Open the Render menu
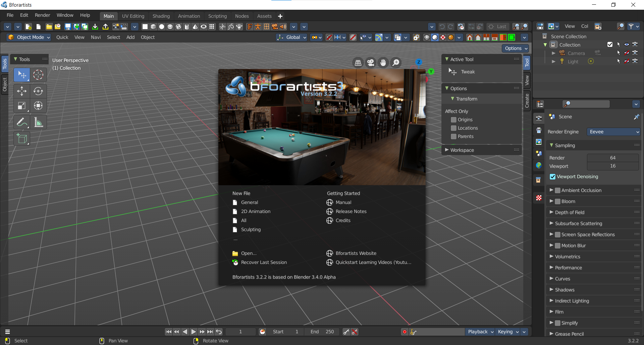Screen dimensions: 644x345 [42, 15]
